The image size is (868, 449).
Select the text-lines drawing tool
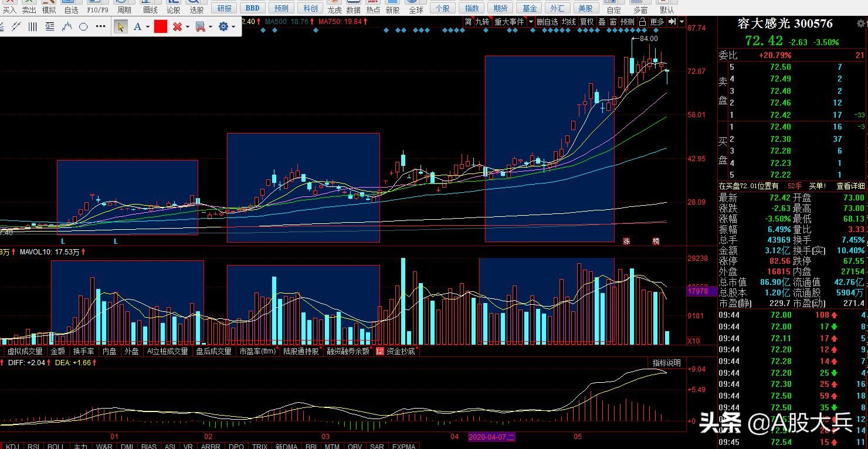(50, 27)
